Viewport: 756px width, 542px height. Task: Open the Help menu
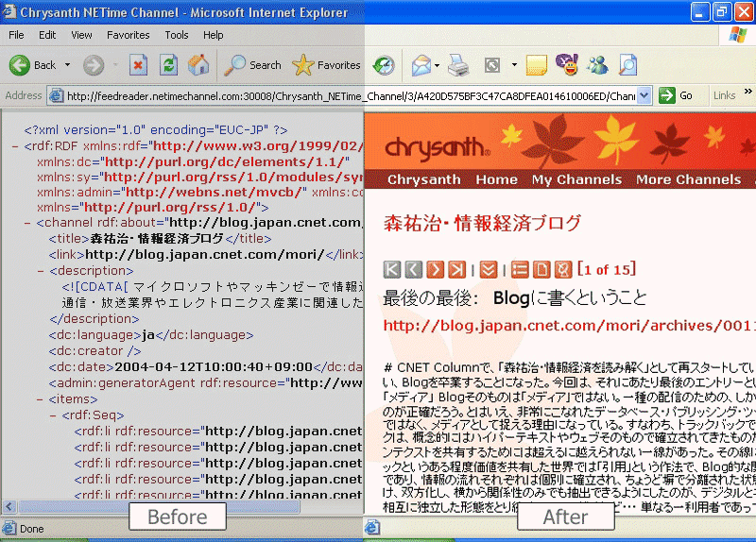[x=214, y=35]
